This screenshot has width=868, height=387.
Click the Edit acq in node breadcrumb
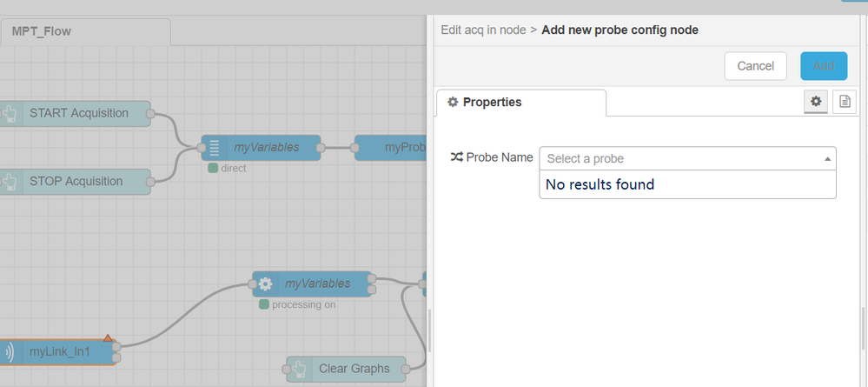[x=483, y=30]
